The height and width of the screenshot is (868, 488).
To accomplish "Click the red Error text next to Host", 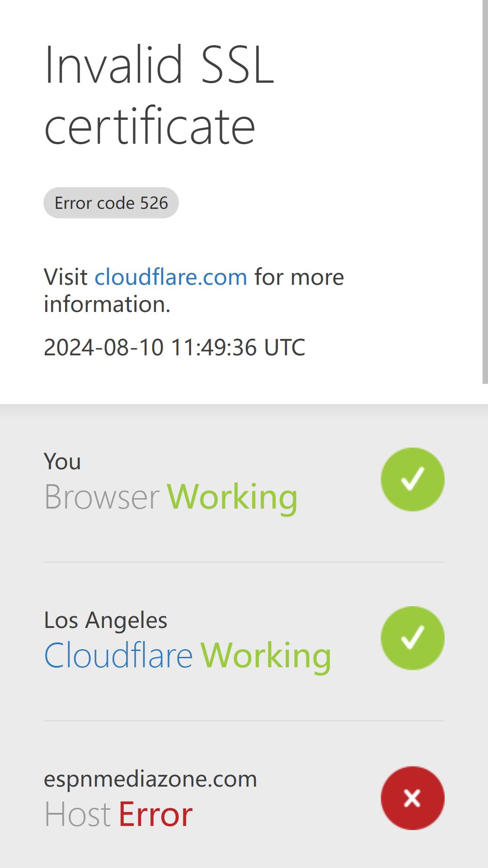I will click(x=155, y=815).
